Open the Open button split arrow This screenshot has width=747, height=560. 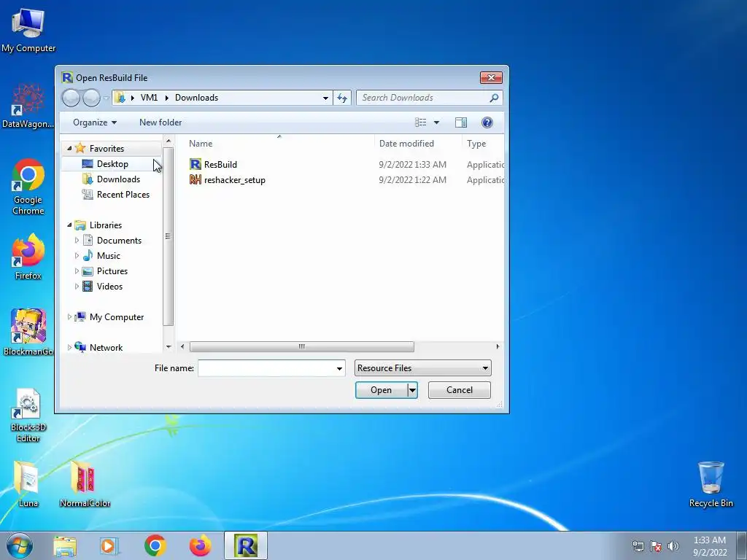413,390
